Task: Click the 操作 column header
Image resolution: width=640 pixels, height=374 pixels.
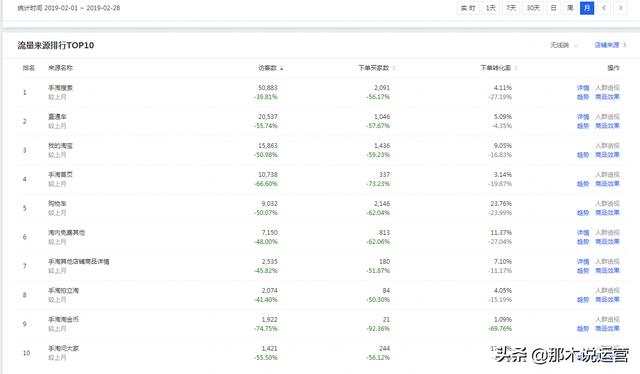Action: [x=613, y=68]
